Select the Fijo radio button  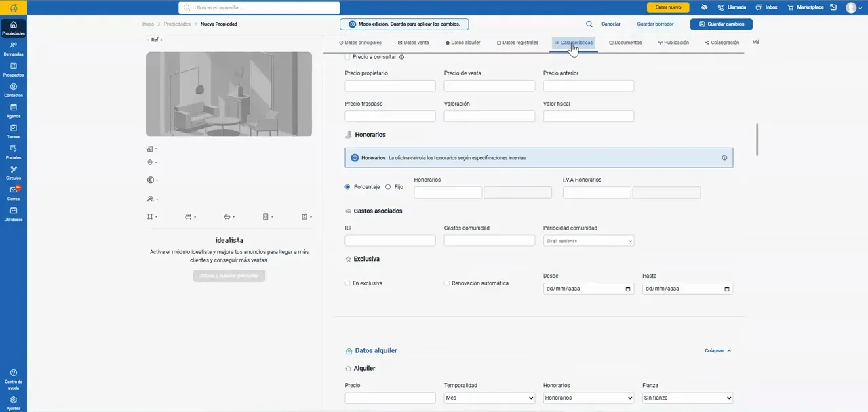[x=388, y=187]
